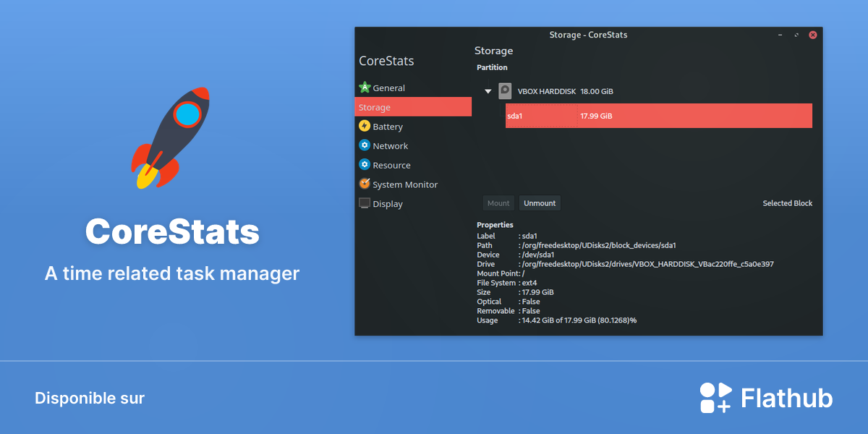Click the Flathub wordmark text
Screen dimensions: 868x434
pos(787,398)
